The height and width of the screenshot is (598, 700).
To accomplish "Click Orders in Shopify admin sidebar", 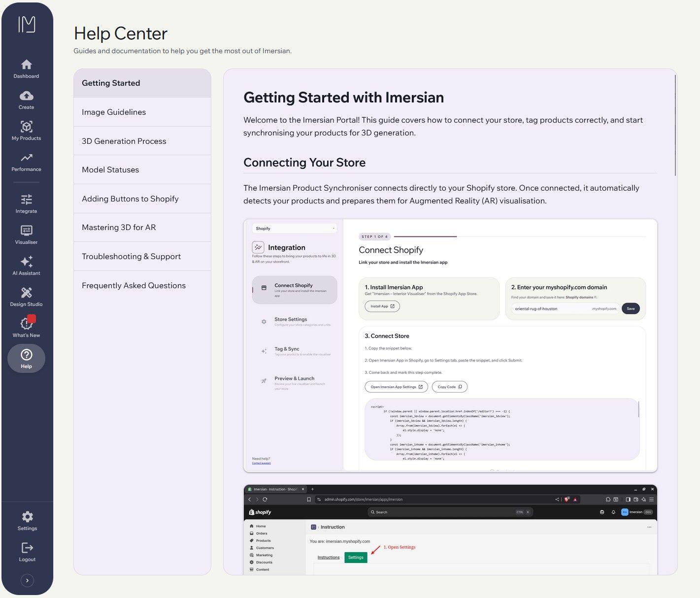I will 262,533.
